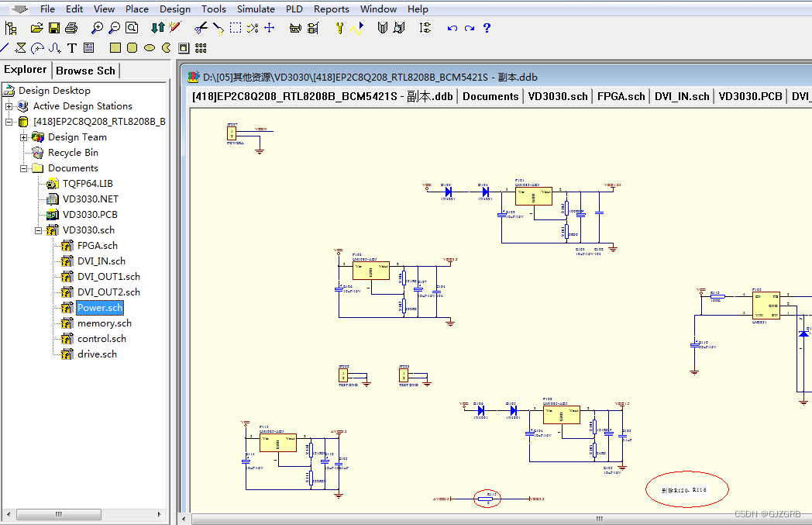
Task: Activate the rectangular selection marquee tool
Action: coord(236,27)
